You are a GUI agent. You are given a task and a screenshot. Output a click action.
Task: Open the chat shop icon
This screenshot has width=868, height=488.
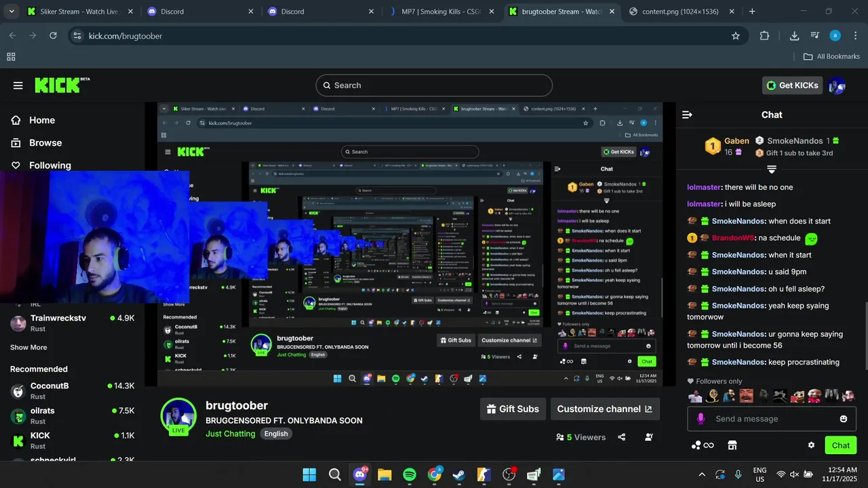point(732,445)
